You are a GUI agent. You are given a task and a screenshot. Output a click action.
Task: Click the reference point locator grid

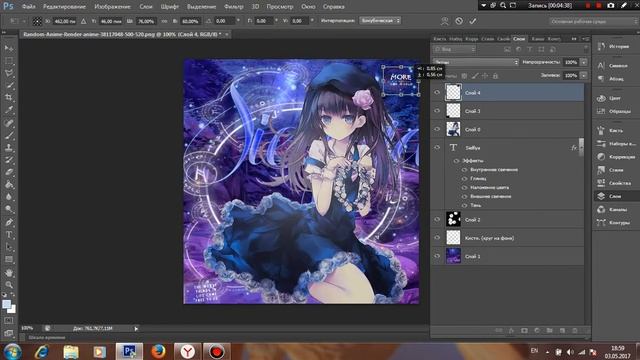[37, 21]
